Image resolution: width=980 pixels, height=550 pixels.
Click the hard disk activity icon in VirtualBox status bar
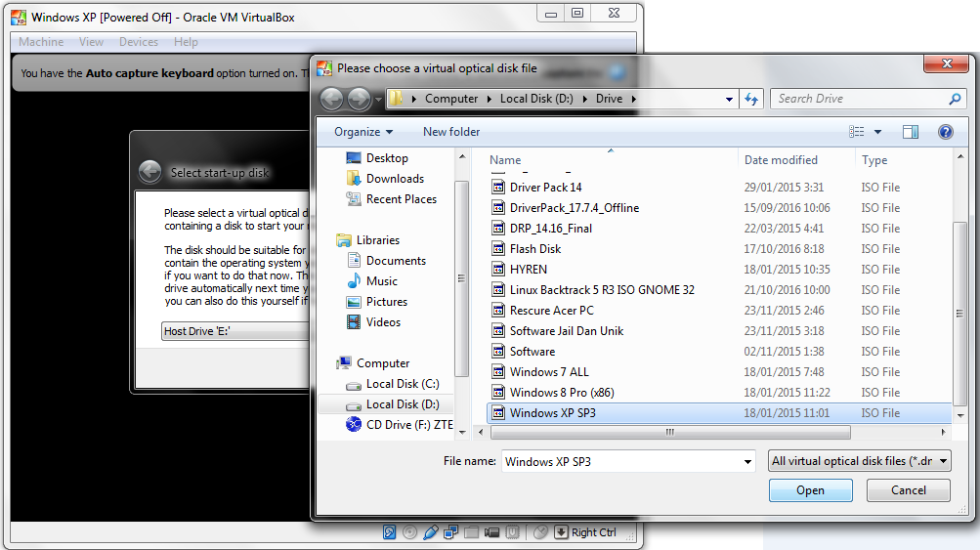click(390, 532)
